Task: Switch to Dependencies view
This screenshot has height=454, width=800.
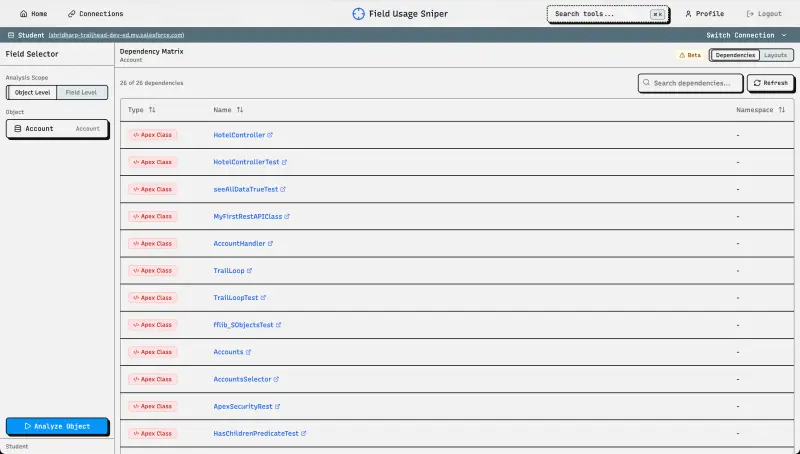Action: (x=735, y=55)
